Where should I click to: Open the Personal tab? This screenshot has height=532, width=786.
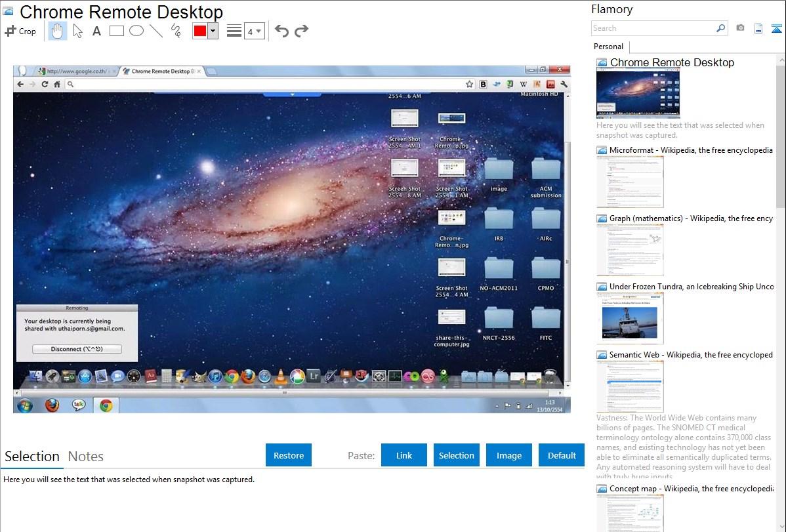[x=609, y=47]
